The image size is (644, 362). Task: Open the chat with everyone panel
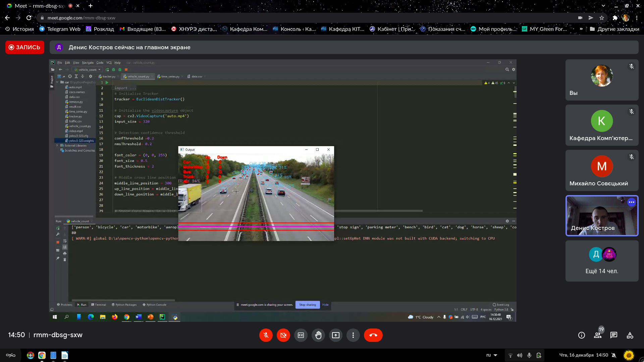click(614, 335)
